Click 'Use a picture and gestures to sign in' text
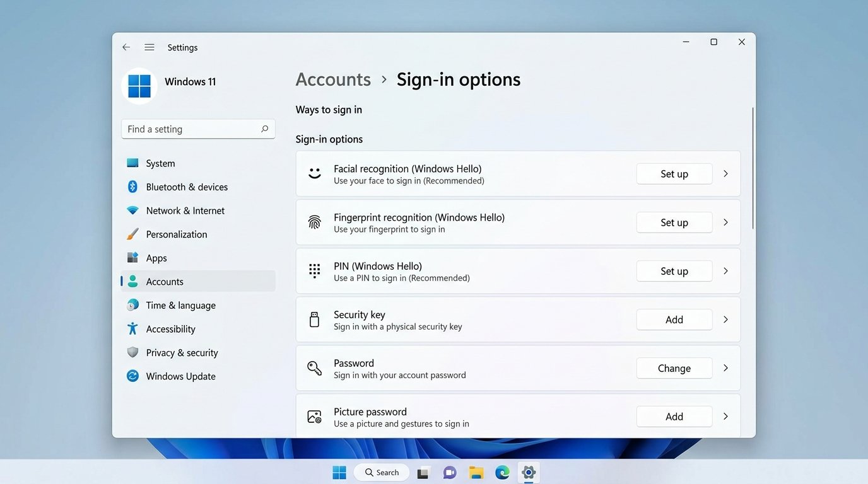 click(401, 423)
